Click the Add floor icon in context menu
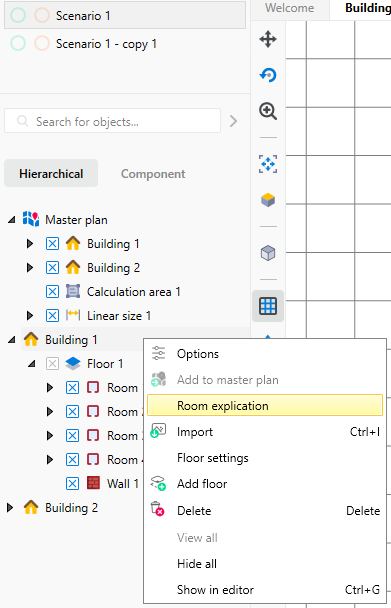The image size is (391, 608). 158,483
